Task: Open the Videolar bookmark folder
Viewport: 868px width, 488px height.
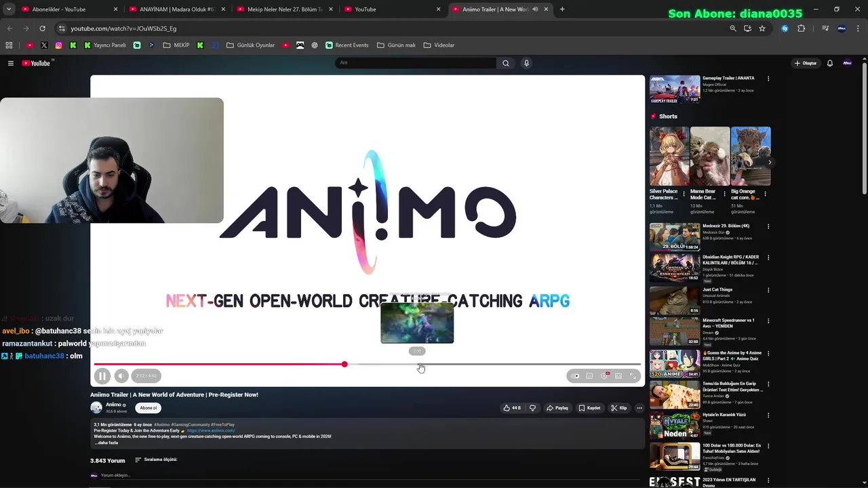Action: 439,45
